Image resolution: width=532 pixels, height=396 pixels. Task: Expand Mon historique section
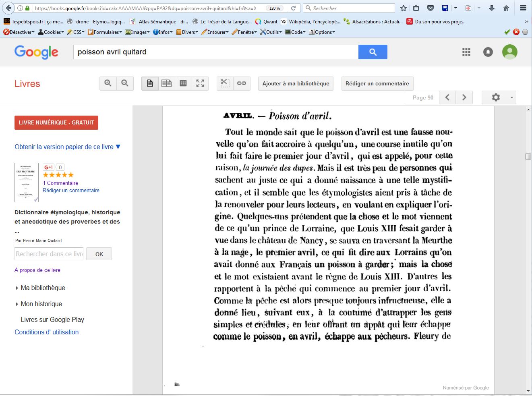(41, 304)
